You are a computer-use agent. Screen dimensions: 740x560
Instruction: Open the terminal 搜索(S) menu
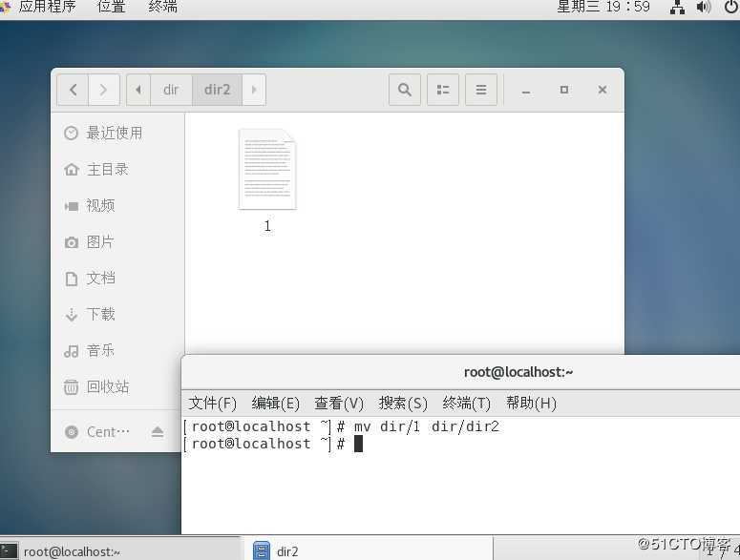pyautogui.click(x=403, y=403)
